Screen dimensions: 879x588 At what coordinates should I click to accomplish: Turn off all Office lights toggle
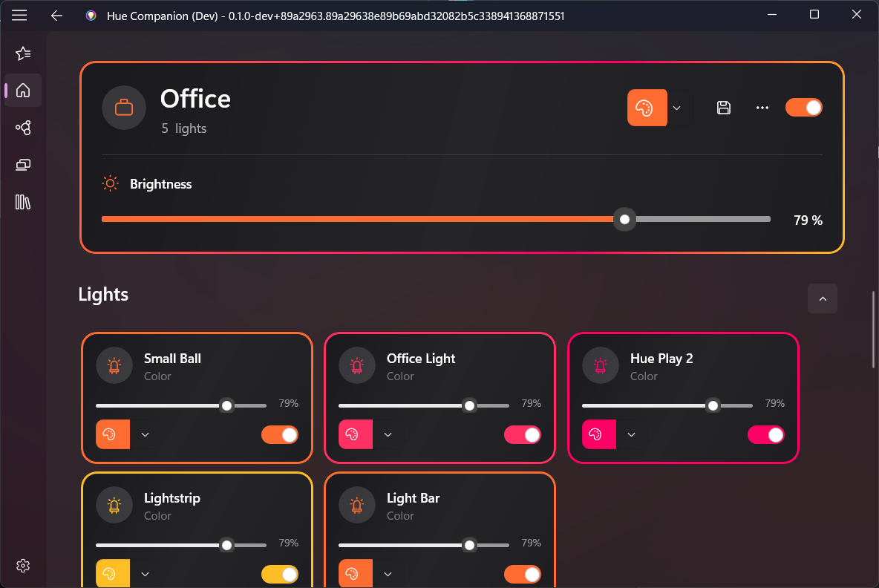pos(804,108)
